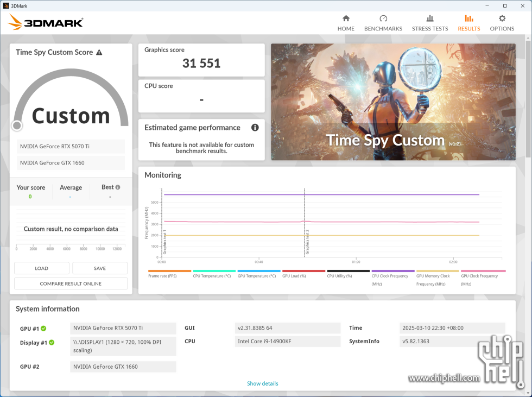Click the GPU #1 RTX 5070 Ti field
This screenshot has height=397, width=532.
coord(123,328)
